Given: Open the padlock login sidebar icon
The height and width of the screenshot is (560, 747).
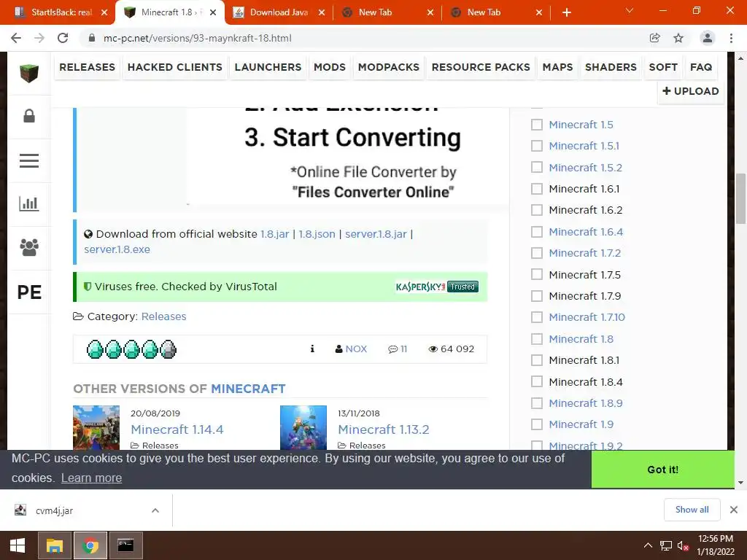Looking at the screenshot, I should pos(29,116).
